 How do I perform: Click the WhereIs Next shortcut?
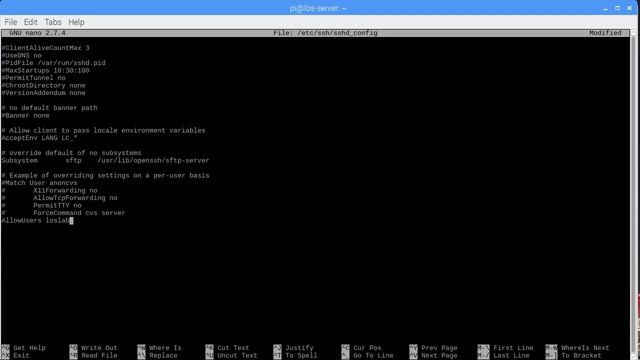tap(578, 348)
